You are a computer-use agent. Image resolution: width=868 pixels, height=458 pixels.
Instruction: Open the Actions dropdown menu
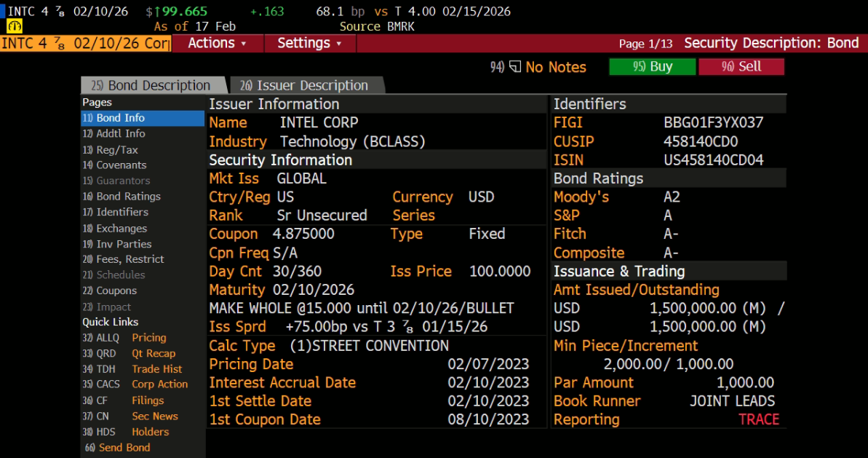click(218, 43)
